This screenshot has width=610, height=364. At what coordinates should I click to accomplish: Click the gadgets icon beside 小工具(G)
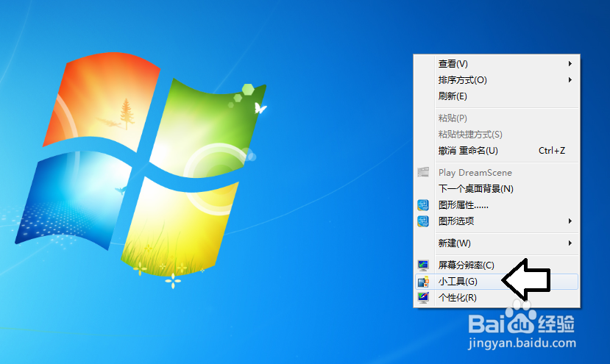423,281
